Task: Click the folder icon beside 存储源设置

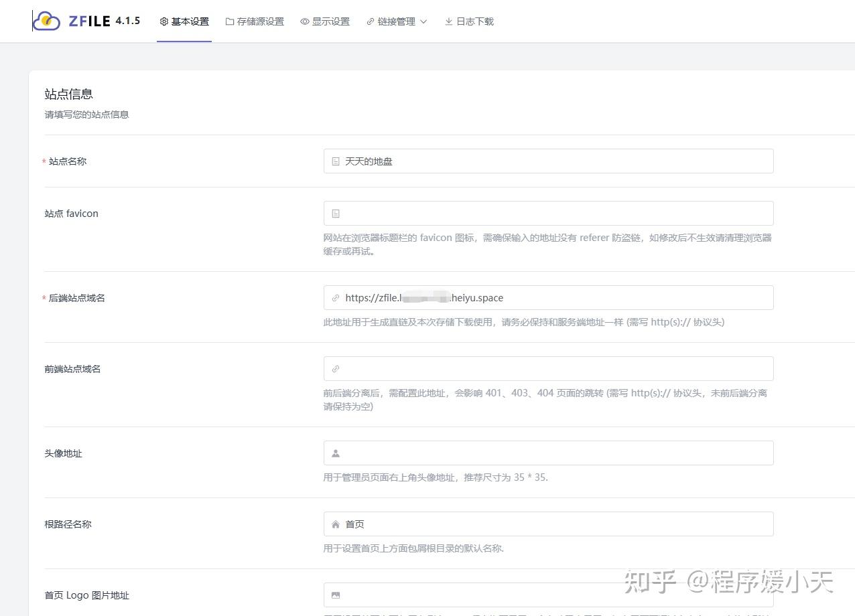Action: tap(230, 21)
